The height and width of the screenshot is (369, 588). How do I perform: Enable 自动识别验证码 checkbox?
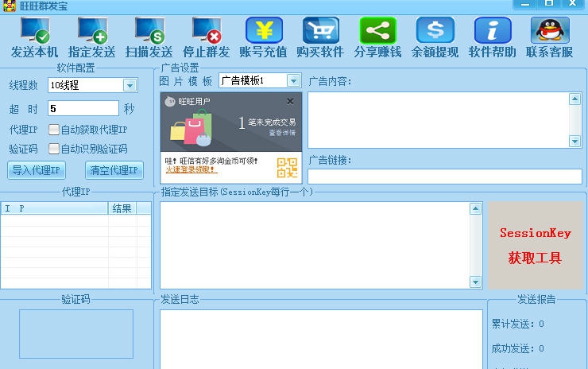(53, 149)
